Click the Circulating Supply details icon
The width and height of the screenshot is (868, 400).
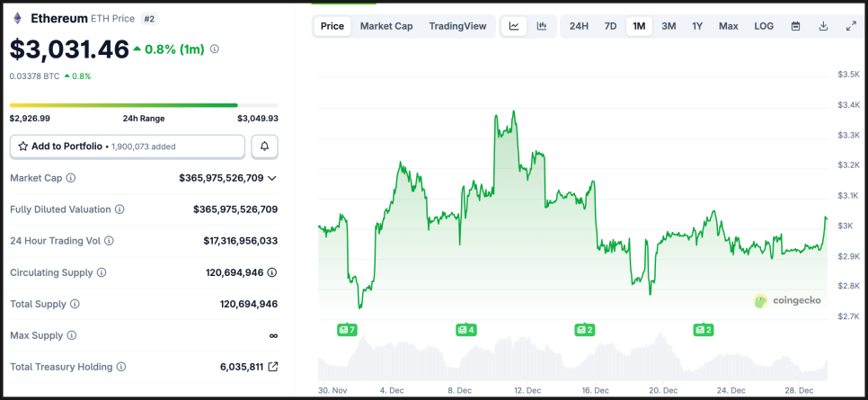point(272,272)
